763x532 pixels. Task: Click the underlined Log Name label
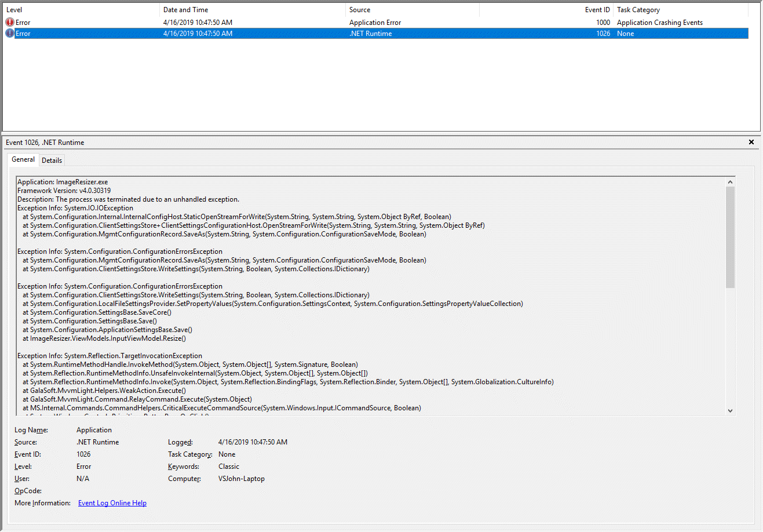coord(32,429)
